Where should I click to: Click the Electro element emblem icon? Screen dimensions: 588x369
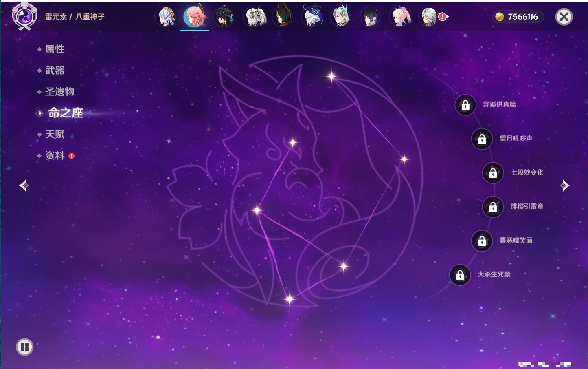pos(24,16)
